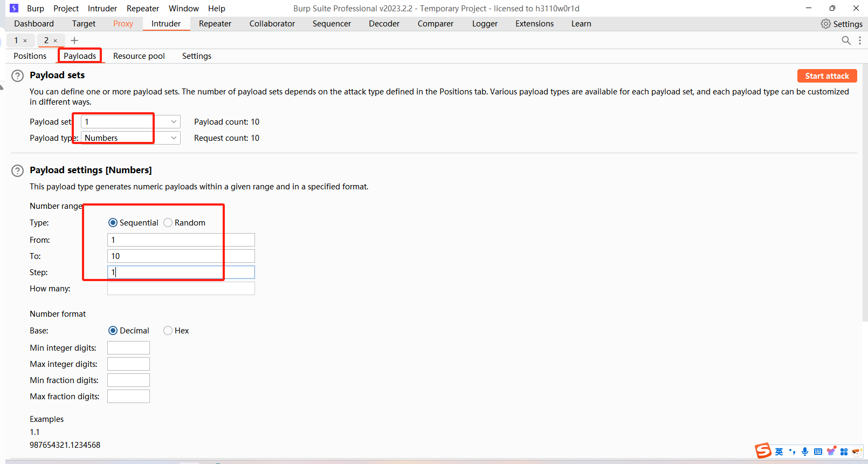Open the Repeater menu in menu bar

pos(143,9)
